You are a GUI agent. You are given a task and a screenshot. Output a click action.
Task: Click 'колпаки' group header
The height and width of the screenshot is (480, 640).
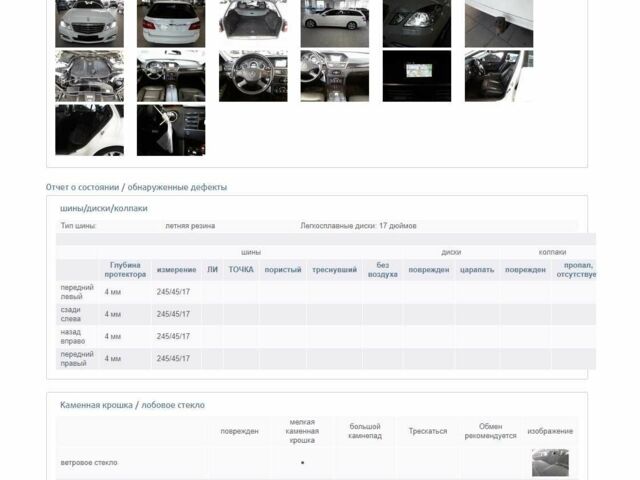click(552, 252)
